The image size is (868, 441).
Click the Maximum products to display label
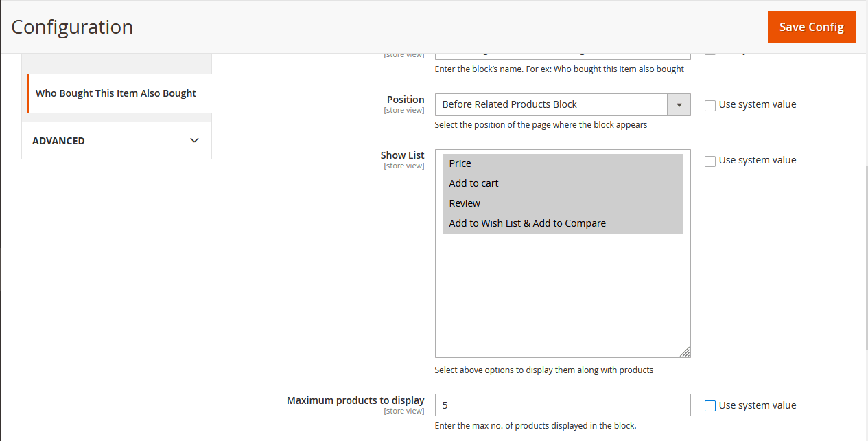point(355,400)
